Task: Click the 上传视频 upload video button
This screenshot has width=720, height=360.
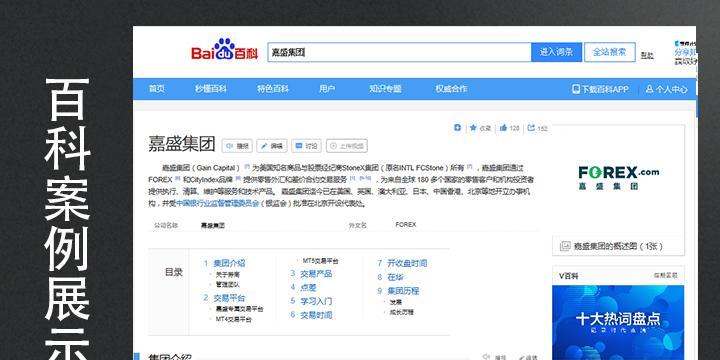Action: coord(347,146)
